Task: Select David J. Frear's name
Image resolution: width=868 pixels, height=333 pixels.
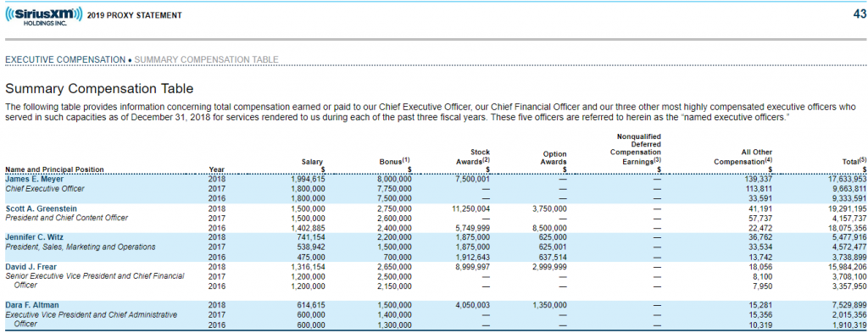Action: click(31, 266)
